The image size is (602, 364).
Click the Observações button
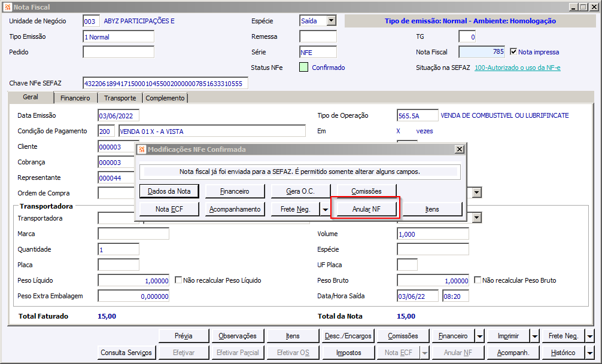coord(238,336)
